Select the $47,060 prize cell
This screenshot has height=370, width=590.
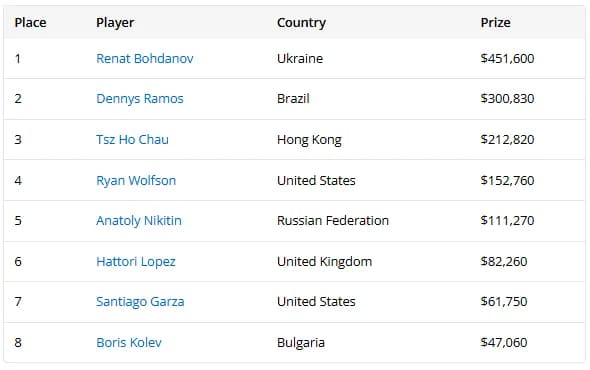[x=504, y=343]
